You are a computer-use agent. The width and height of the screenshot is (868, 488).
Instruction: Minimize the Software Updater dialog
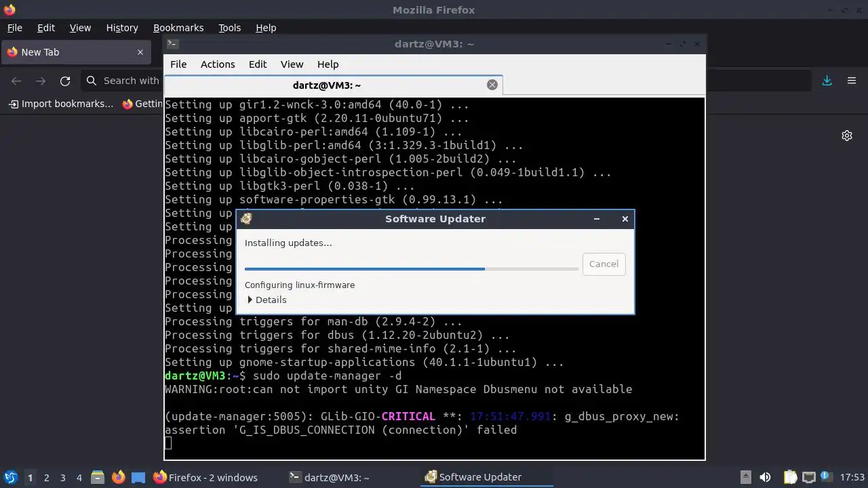(597, 219)
